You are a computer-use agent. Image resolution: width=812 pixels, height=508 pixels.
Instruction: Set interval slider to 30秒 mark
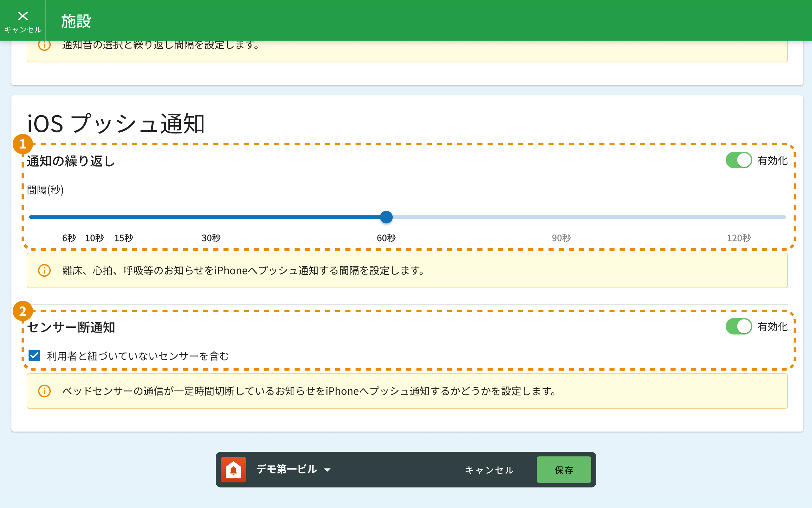pos(211,217)
